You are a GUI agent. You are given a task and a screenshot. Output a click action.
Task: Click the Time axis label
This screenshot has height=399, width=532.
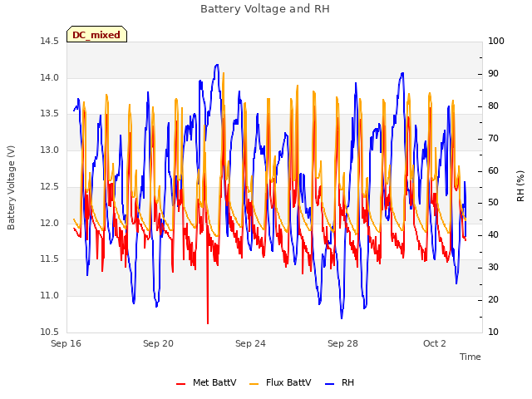(470, 357)
